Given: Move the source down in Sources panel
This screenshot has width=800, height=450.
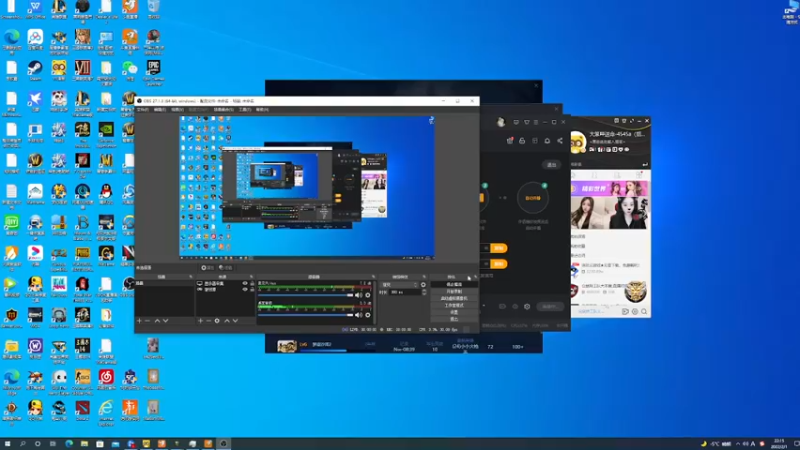Looking at the screenshot, I should click(x=235, y=321).
